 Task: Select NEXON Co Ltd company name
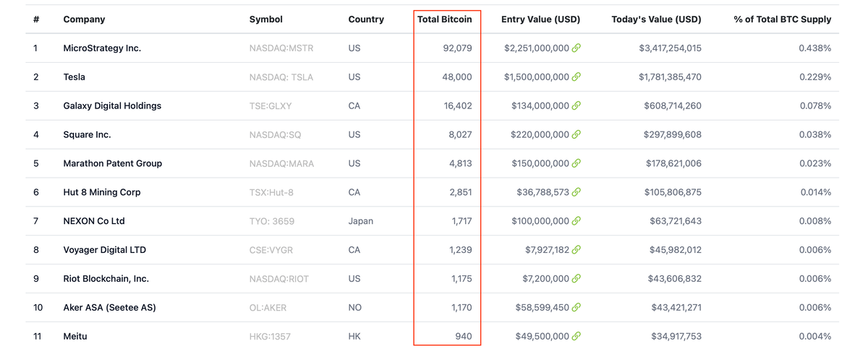[x=94, y=221]
